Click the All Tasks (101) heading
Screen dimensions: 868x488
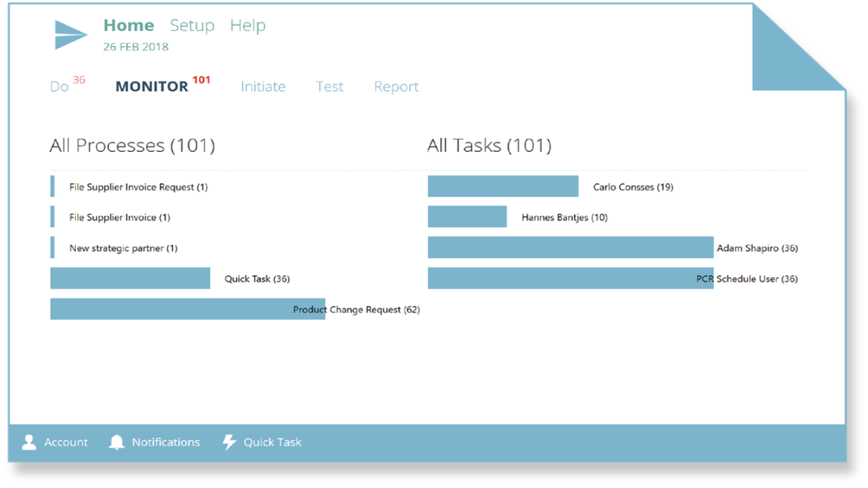(490, 145)
